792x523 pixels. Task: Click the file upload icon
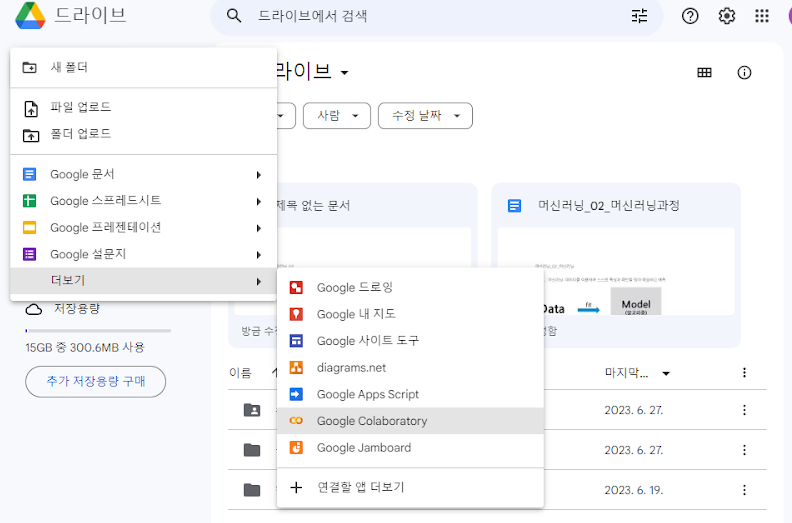pyautogui.click(x=31, y=109)
